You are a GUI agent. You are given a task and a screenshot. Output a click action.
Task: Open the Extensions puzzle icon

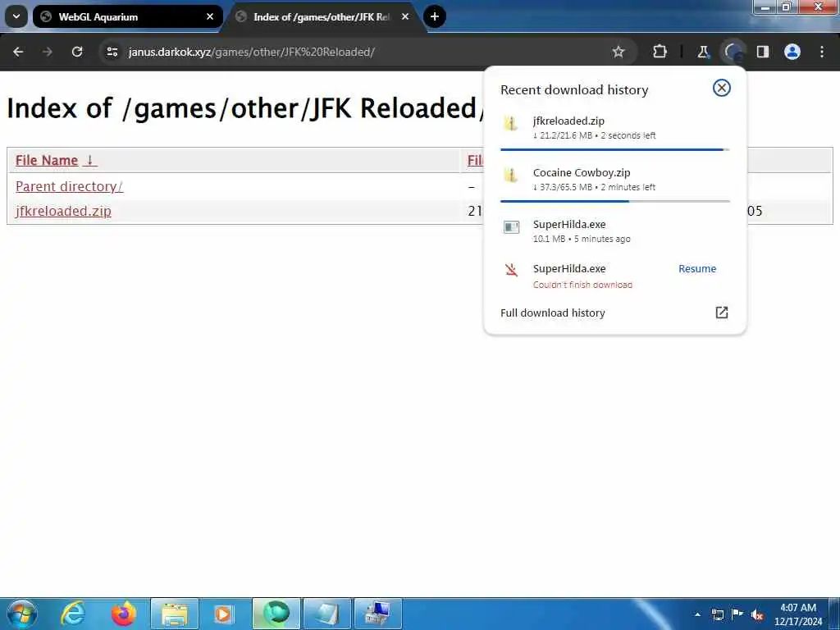coord(660,52)
